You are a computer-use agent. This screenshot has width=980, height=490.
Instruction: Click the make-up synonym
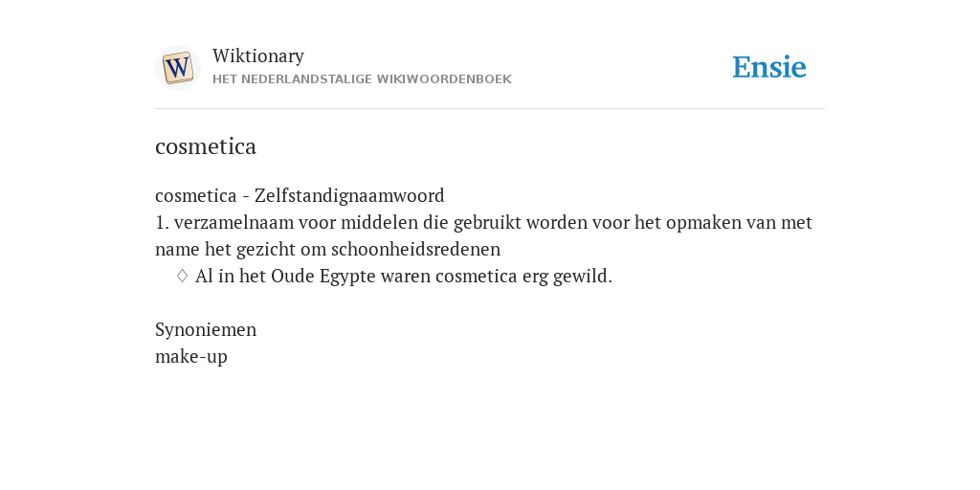click(191, 357)
